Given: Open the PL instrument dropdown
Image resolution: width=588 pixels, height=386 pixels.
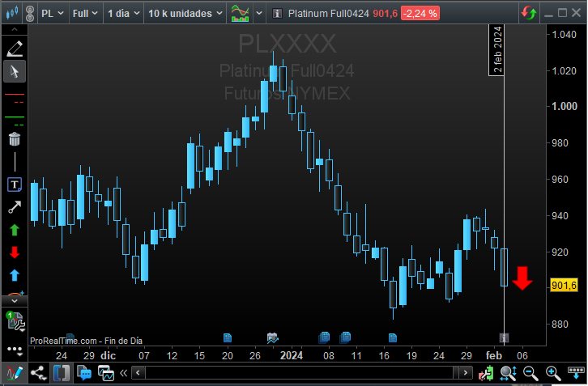Looking at the screenshot, I should point(52,14).
